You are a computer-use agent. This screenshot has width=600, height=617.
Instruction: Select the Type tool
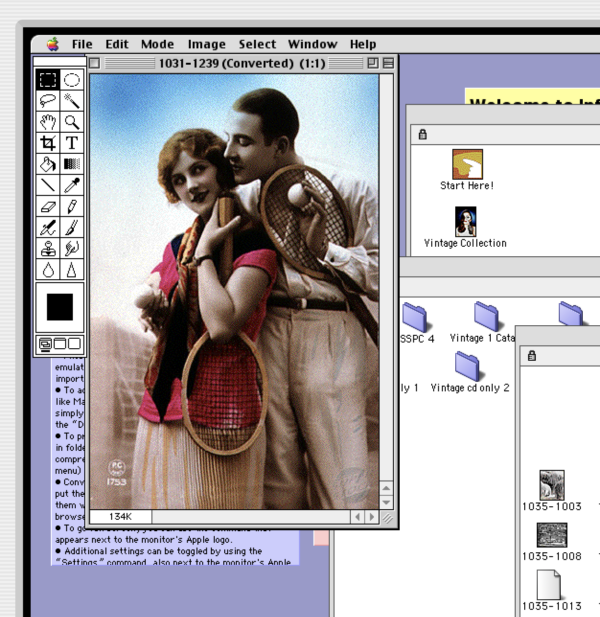(x=72, y=143)
